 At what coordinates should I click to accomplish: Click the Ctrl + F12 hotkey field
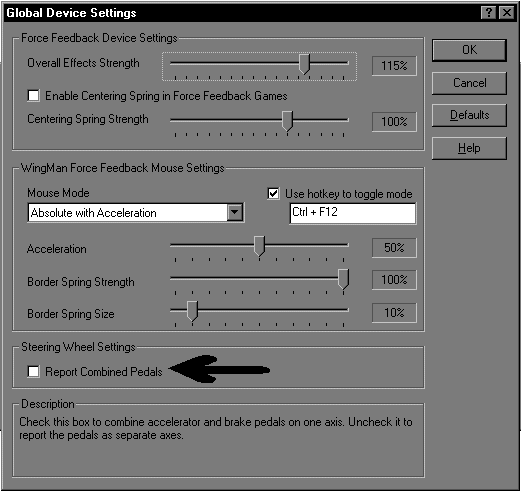click(x=353, y=213)
